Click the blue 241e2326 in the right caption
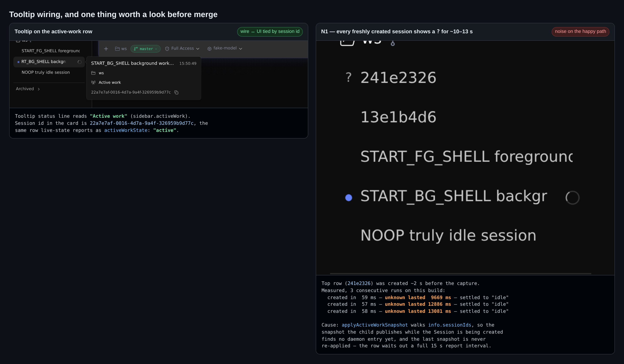The width and height of the screenshot is (624, 364). click(x=359, y=283)
